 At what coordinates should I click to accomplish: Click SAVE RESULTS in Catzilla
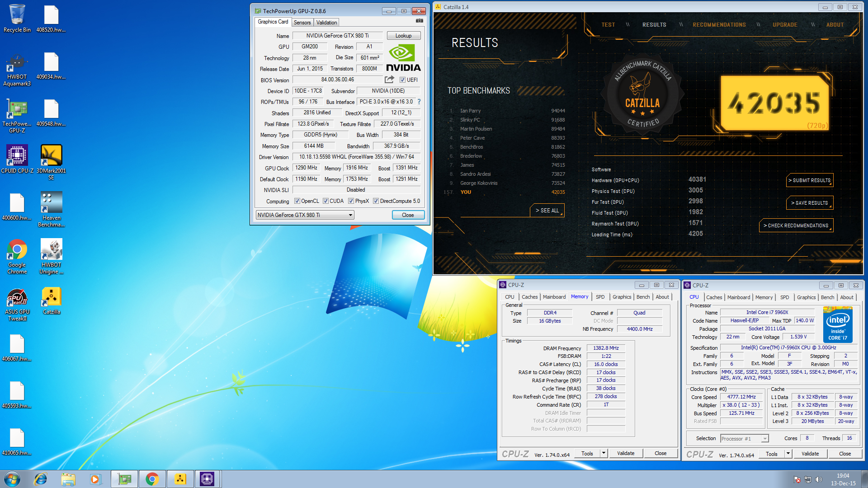(810, 203)
